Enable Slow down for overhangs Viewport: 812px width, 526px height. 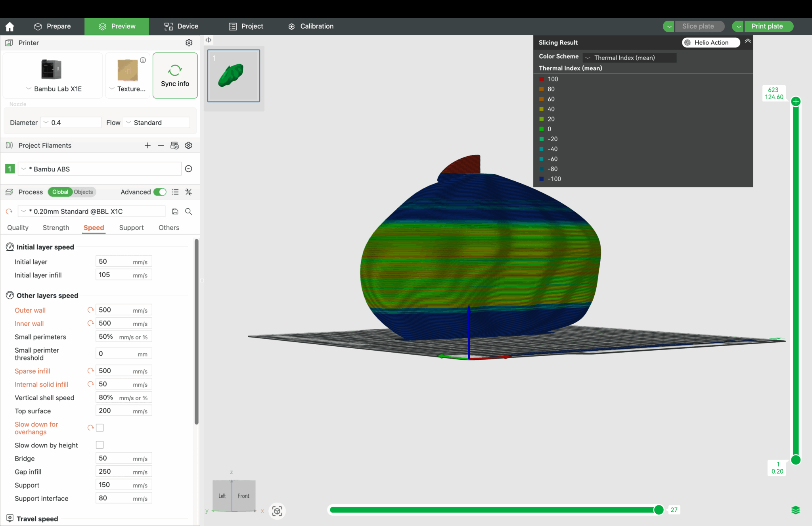100,428
